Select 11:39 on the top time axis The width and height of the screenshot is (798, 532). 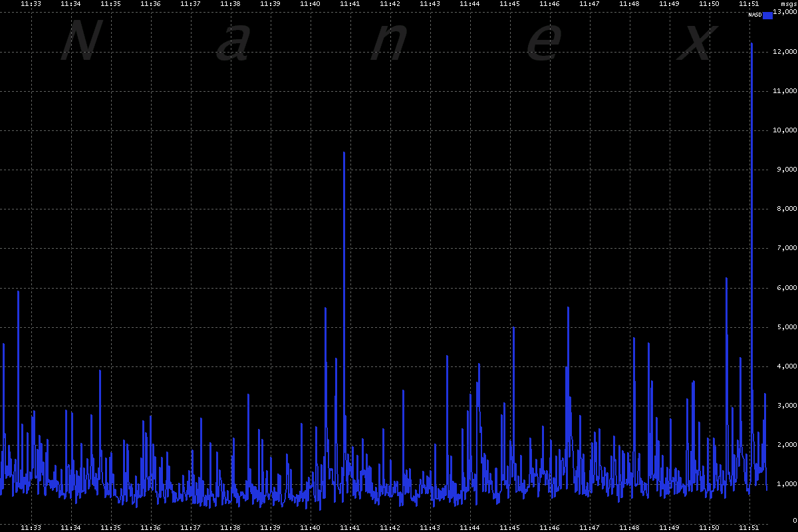tap(270, 4)
